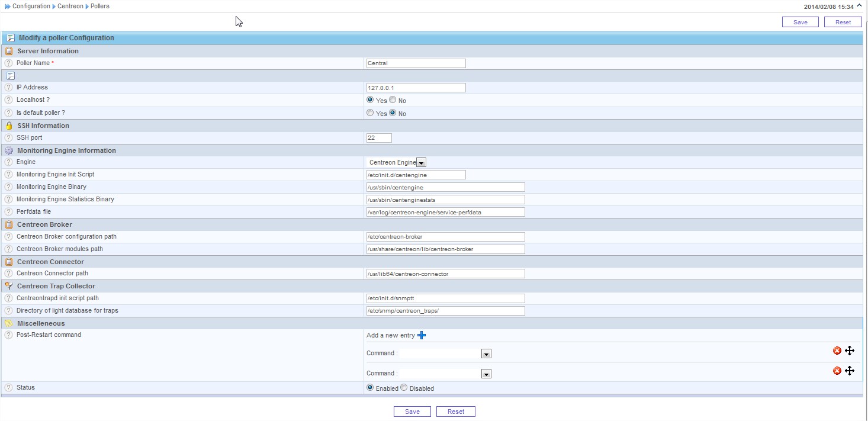This screenshot has width=868, height=421.
Task: Click the top Save button
Action: pyautogui.click(x=801, y=22)
